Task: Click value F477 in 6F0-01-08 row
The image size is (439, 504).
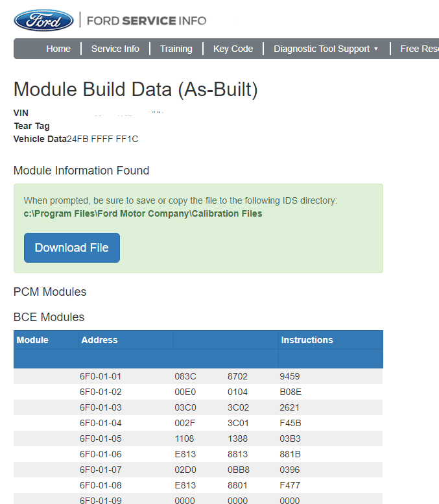Action: pos(290,485)
